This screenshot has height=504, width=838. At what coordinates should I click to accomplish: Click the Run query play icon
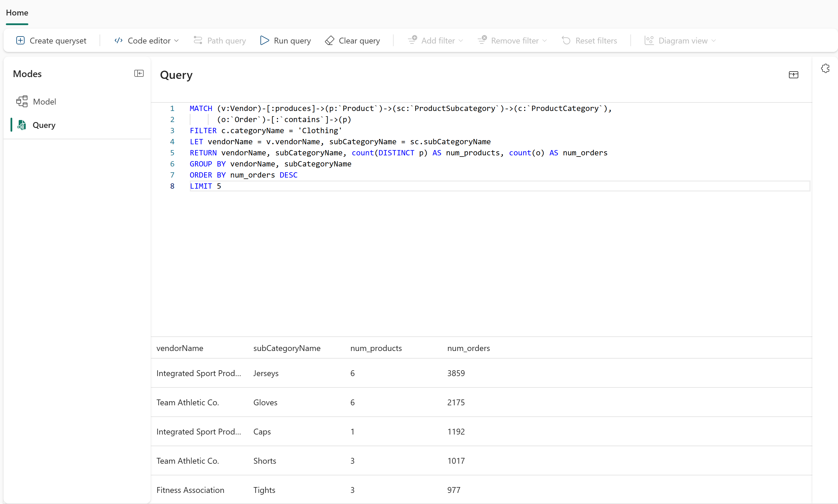coord(265,40)
